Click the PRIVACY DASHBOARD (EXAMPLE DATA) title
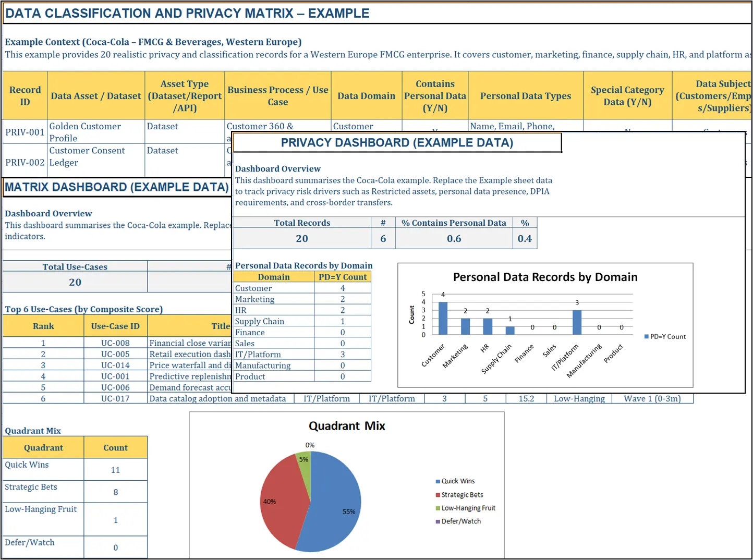Screen dimensions: 753x560 (x=397, y=142)
